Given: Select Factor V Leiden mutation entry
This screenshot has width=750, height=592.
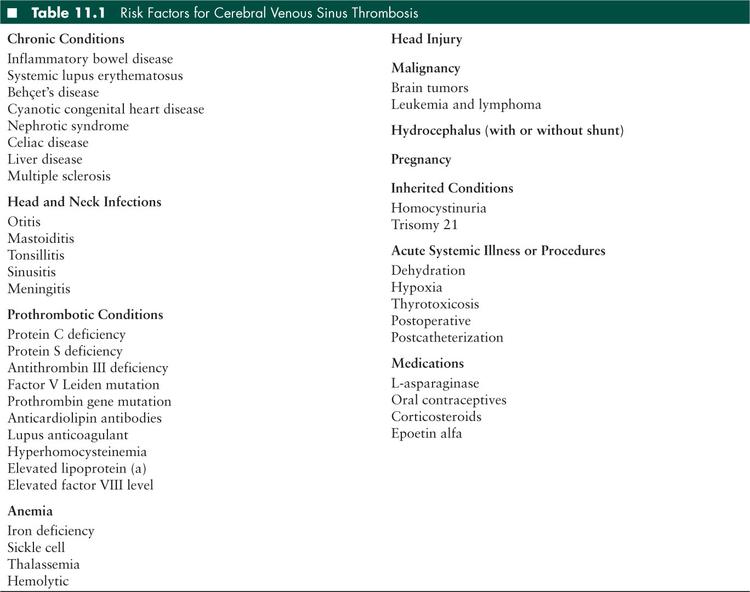Looking at the screenshot, I should point(83,385).
